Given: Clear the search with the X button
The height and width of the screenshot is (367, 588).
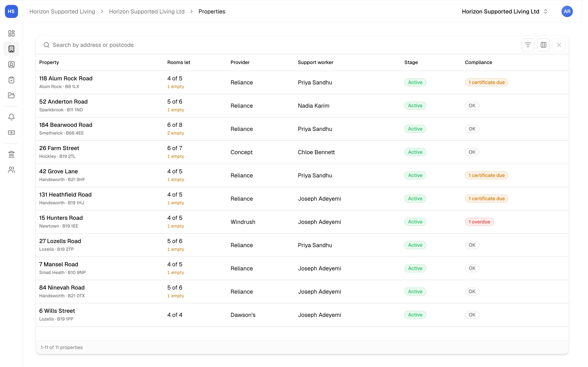Looking at the screenshot, I should [559, 45].
